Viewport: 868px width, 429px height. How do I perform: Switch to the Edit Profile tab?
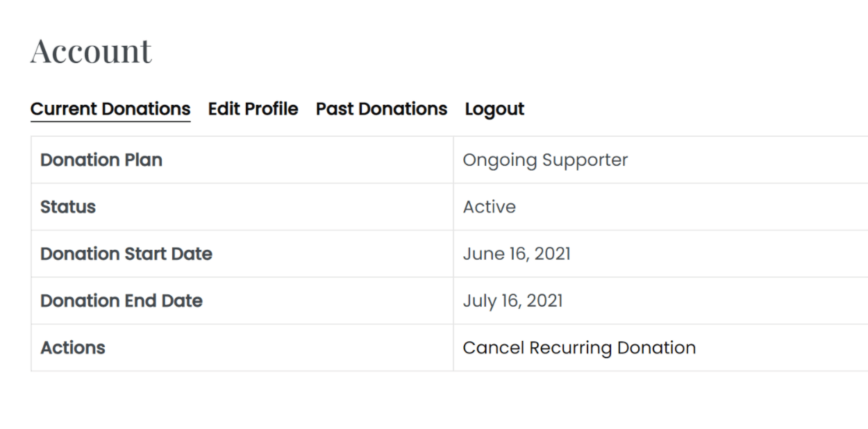click(x=253, y=109)
